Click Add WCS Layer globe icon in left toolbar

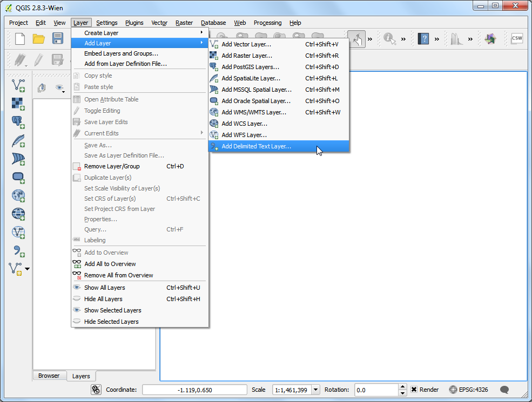pos(18,214)
